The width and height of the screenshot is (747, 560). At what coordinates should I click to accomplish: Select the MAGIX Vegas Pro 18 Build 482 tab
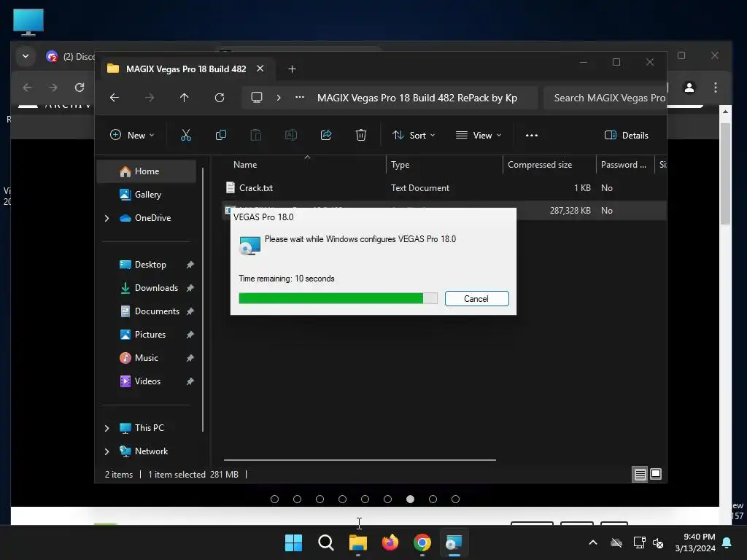tap(186, 69)
